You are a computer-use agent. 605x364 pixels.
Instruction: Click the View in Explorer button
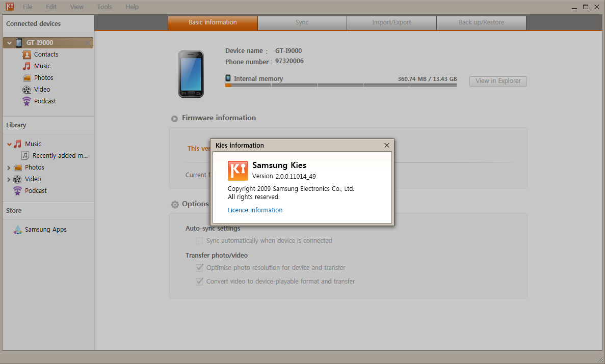pyautogui.click(x=498, y=81)
